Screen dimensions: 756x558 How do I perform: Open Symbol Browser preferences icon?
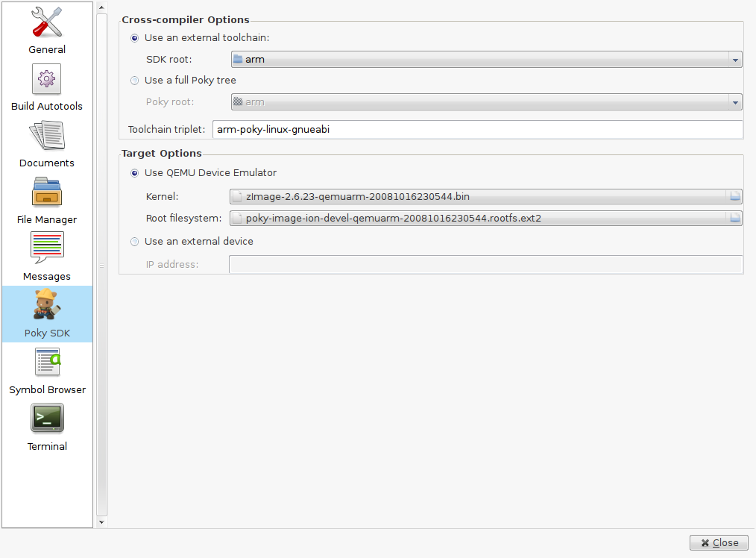pyautogui.click(x=47, y=362)
